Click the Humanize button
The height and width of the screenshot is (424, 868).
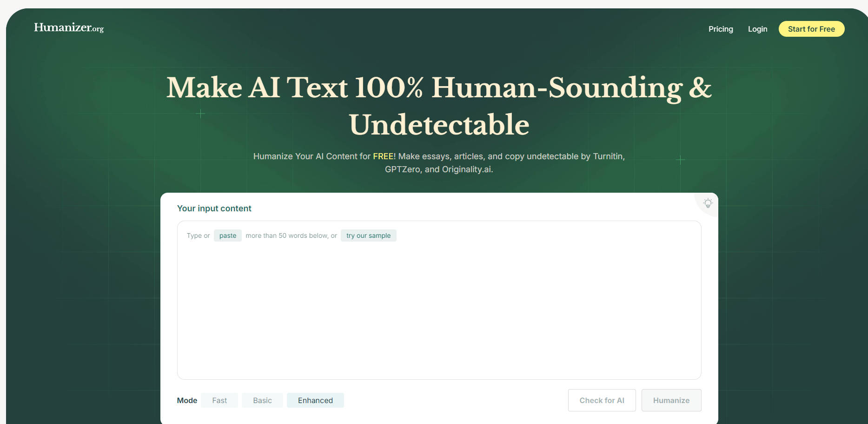click(x=671, y=400)
